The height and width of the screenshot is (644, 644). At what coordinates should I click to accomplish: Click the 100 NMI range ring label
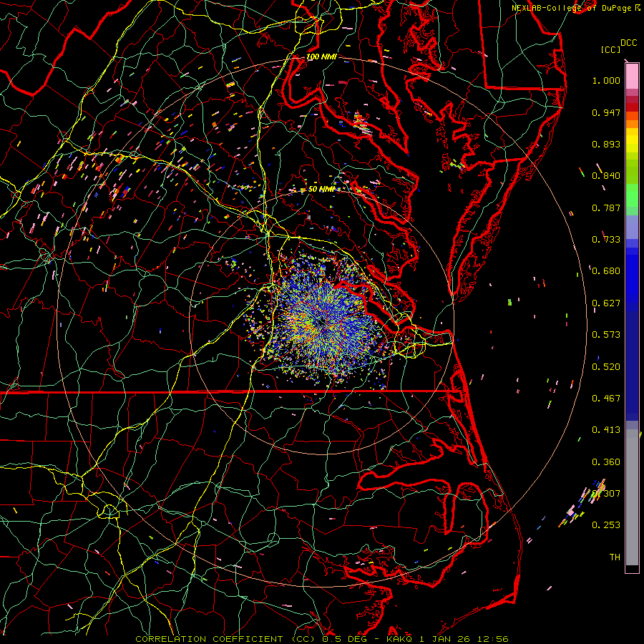click(x=321, y=57)
